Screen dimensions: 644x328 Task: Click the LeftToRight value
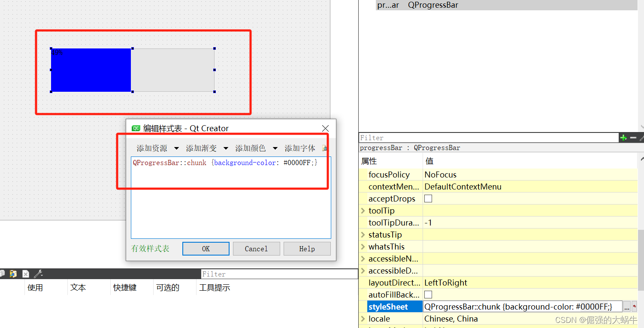[x=446, y=283]
